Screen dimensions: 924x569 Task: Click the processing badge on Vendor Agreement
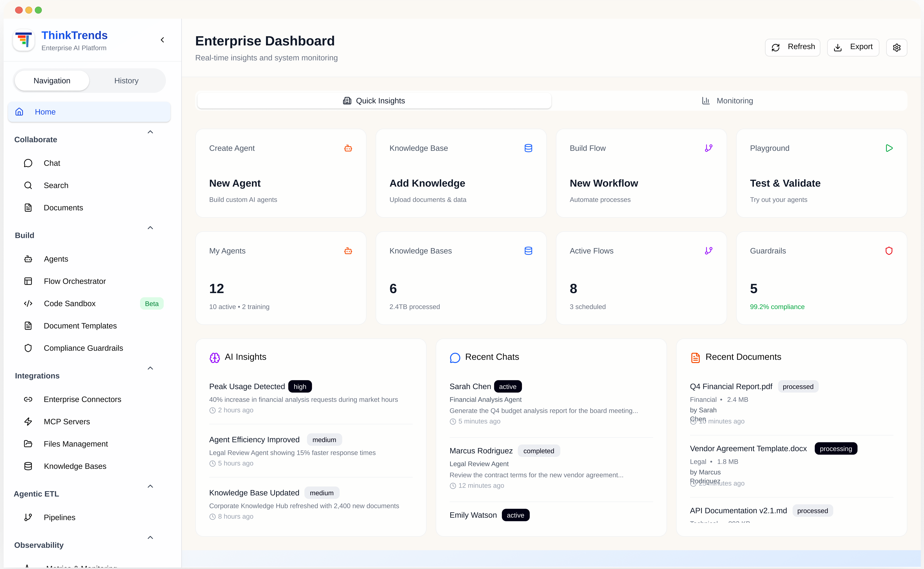point(836,449)
